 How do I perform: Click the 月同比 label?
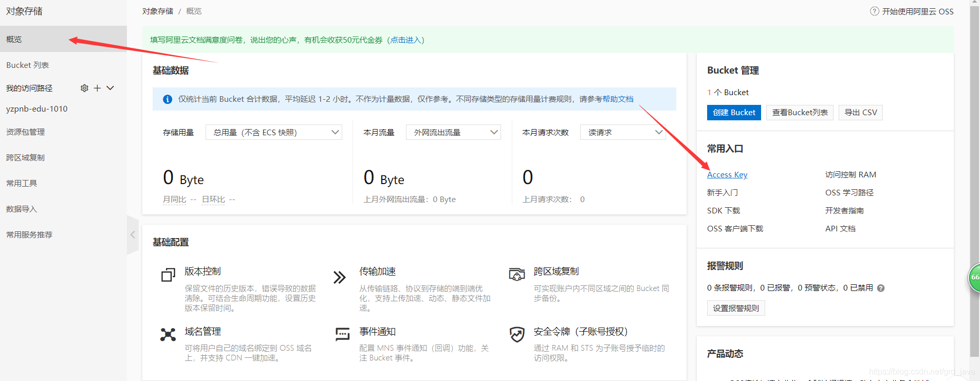coord(174,199)
